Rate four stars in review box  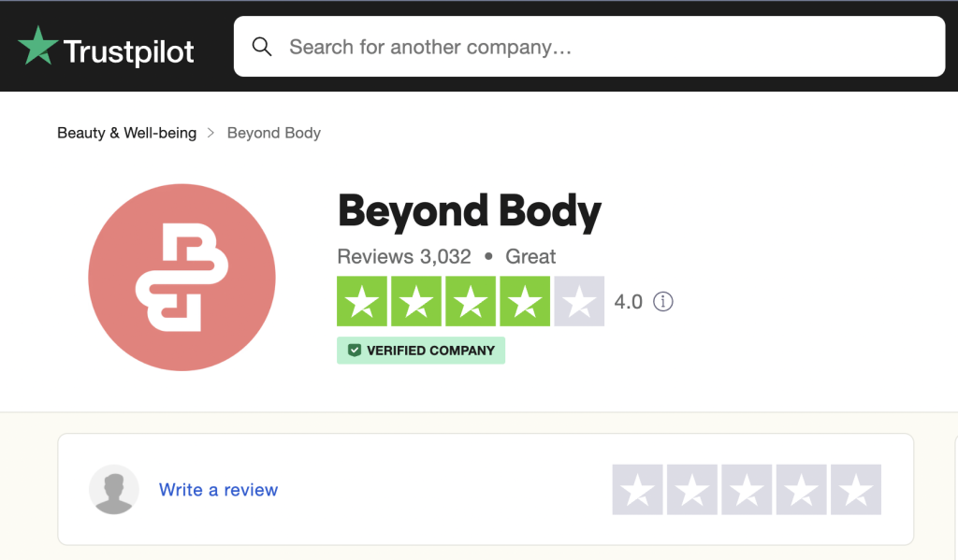[x=801, y=490]
